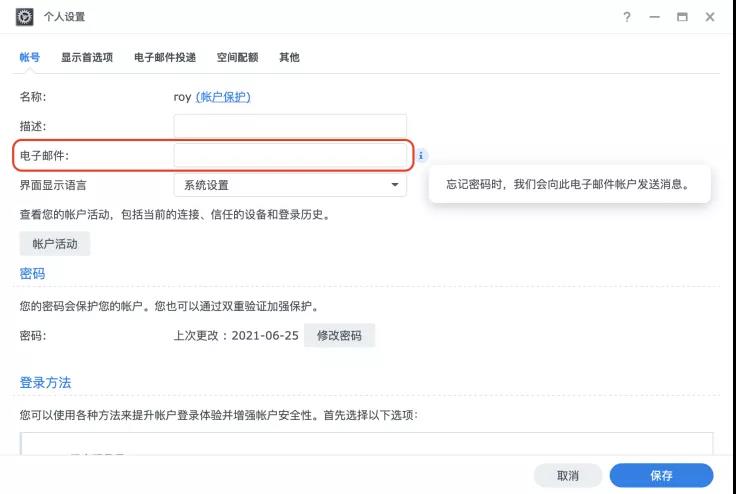Click the 个人设置 window title text
The width and height of the screenshot is (736, 494).
(x=65, y=18)
